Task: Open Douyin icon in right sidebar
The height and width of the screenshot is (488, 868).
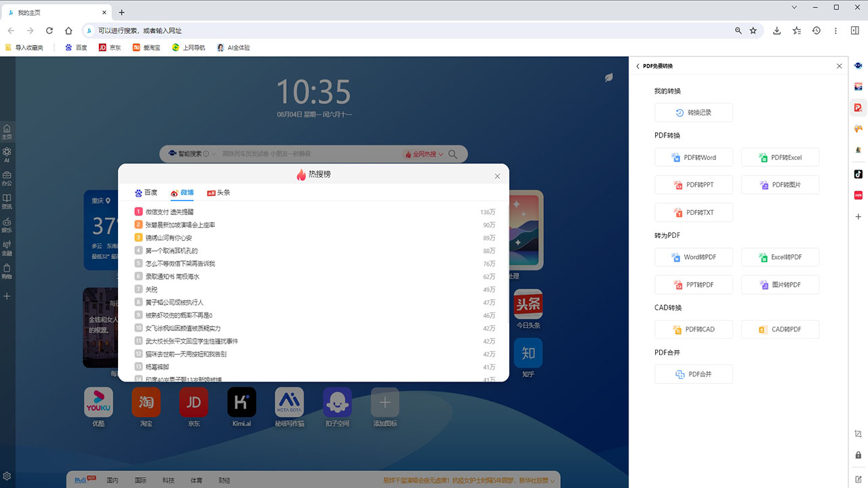Action: point(857,174)
